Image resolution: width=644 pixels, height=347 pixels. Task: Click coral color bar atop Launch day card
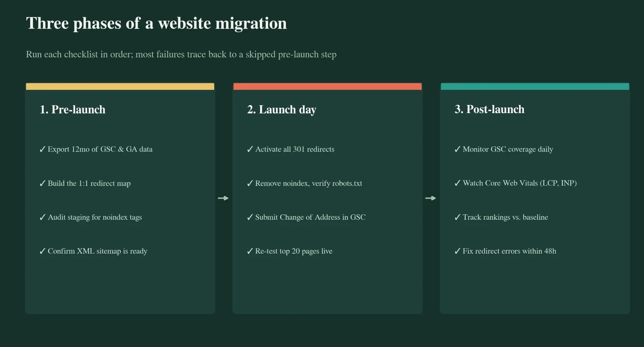point(328,87)
